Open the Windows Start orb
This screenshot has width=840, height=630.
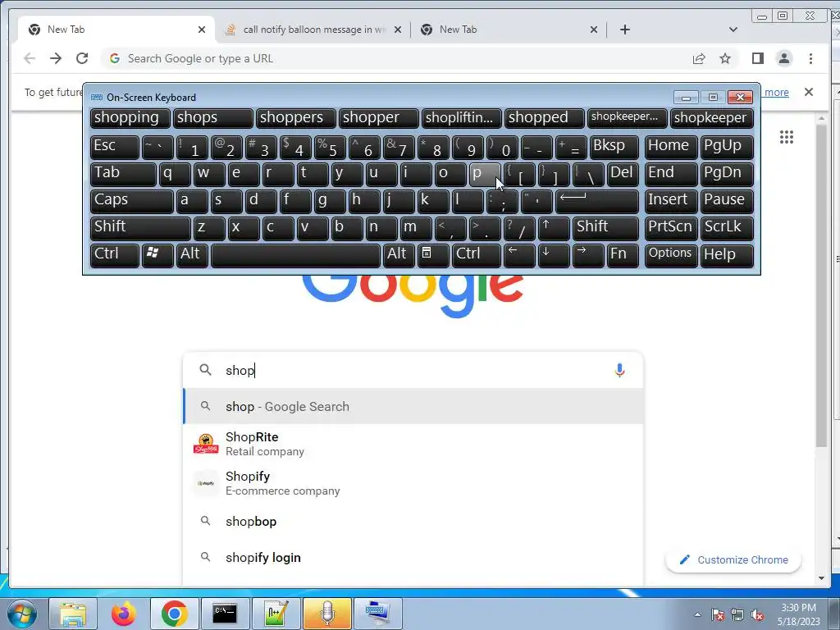coord(22,614)
